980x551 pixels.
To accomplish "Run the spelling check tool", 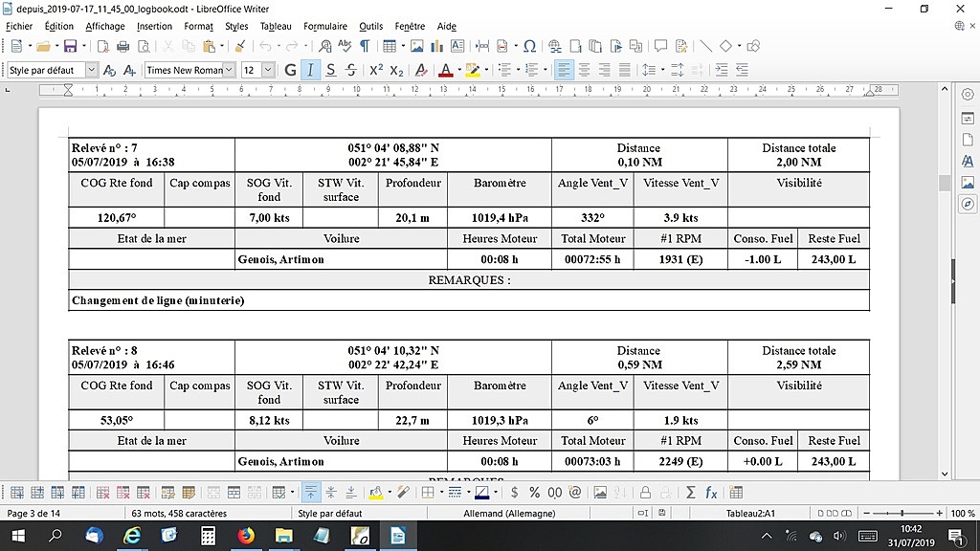I will 345,46.
